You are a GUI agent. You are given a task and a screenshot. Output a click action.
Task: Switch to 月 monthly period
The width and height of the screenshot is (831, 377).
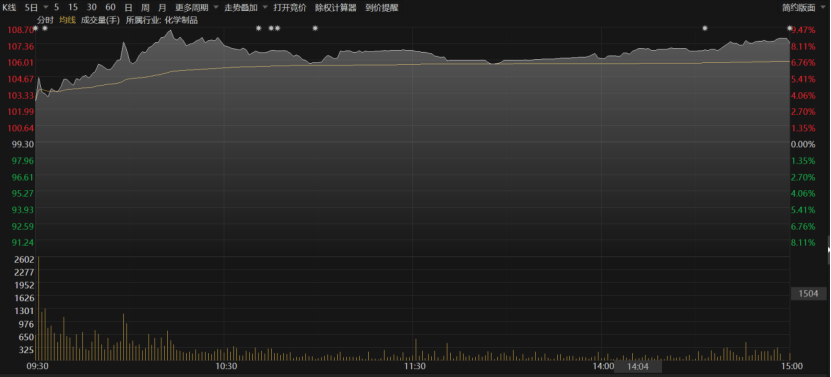click(x=162, y=8)
